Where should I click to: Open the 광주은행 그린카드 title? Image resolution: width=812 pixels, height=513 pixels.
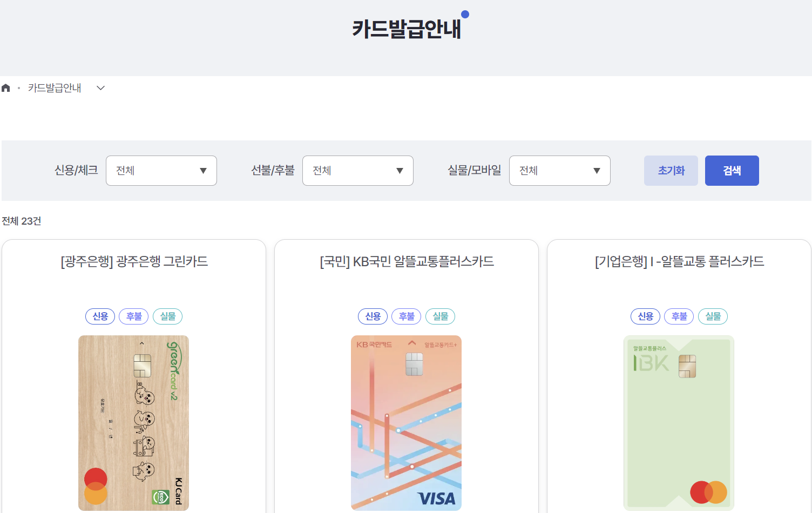point(134,262)
